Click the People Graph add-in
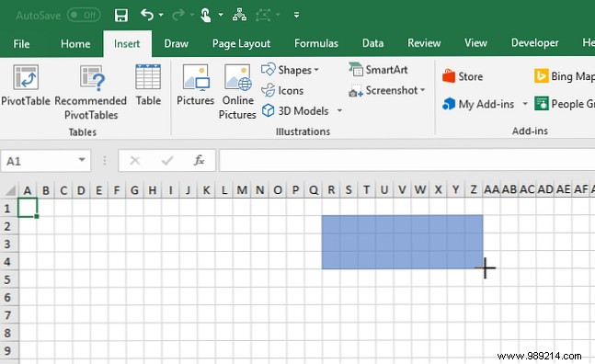The image size is (595, 364). pos(565,104)
